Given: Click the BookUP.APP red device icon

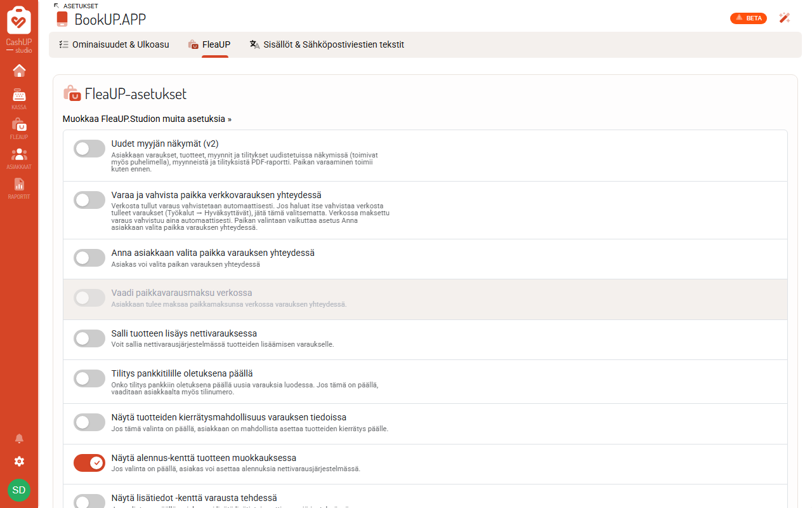Looking at the screenshot, I should [x=62, y=19].
